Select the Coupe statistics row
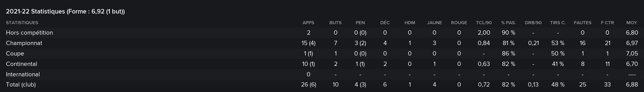644x92 pixels. tap(322, 54)
